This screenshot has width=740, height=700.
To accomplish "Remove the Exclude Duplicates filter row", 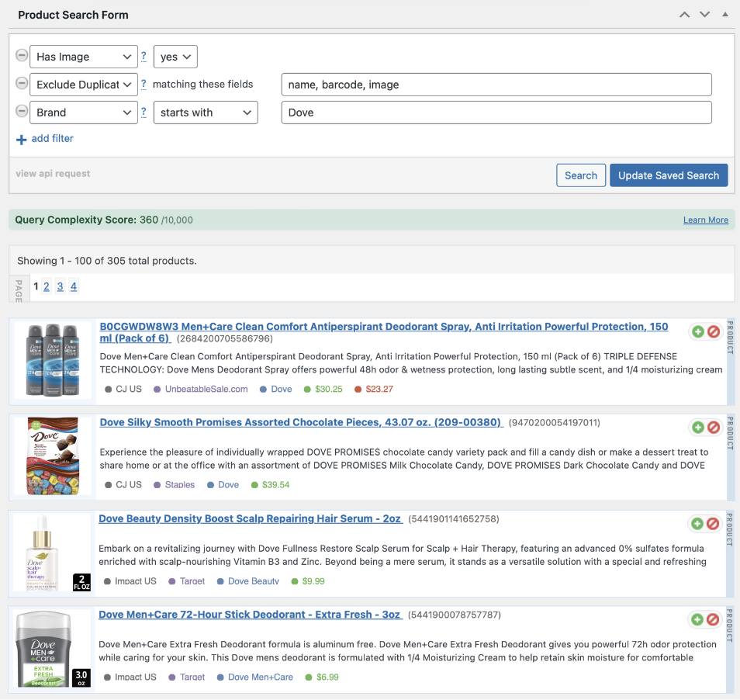I will (22, 84).
